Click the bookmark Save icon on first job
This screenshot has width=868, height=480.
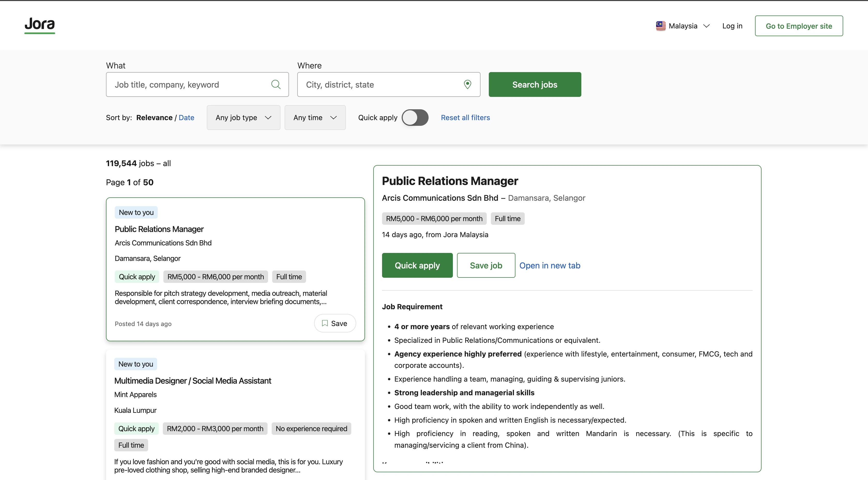pyautogui.click(x=325, y=323)
